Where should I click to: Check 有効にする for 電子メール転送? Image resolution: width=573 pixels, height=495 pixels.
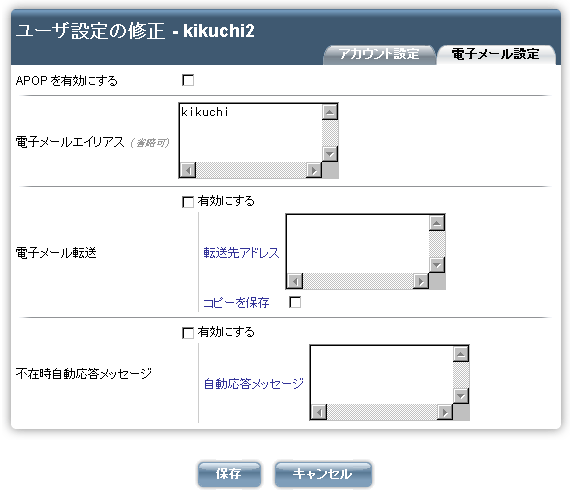(188, 202)
